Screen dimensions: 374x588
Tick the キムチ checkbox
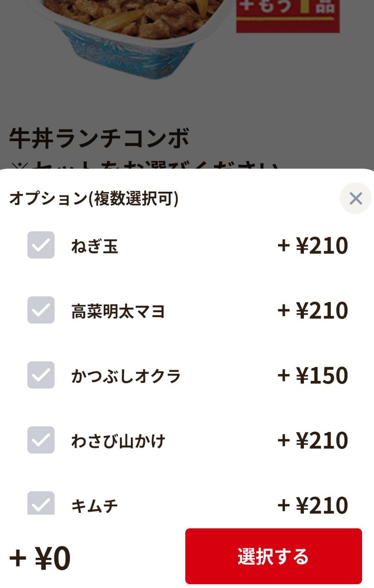[41, 504]
